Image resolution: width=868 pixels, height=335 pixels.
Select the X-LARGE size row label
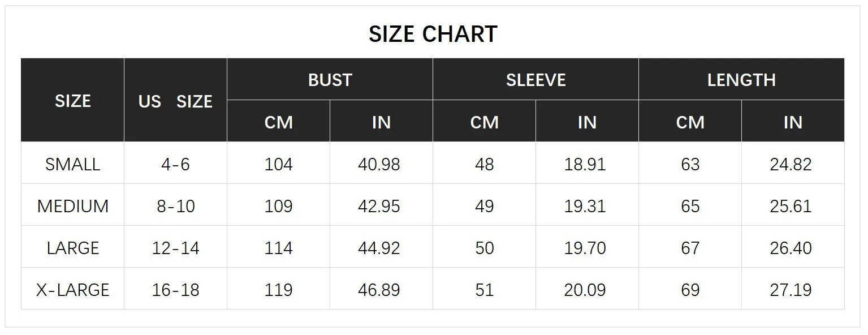tap(73, 290)
